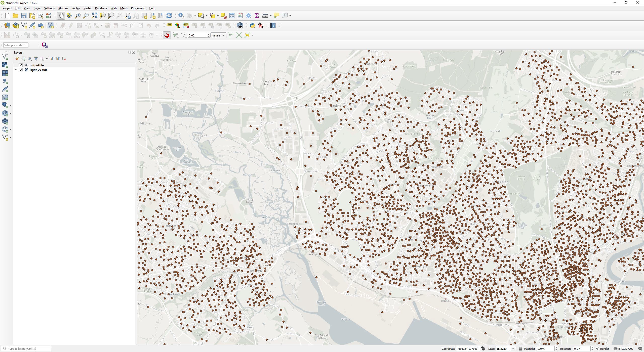Open the Layer Labeling Options
Image resolution: width=644 pixels, height=352 pixels.
coord(169,25)
